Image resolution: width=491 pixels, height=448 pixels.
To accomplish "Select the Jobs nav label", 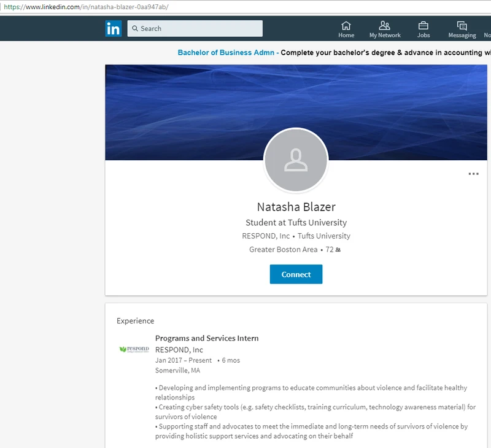I will coord(423,36).
